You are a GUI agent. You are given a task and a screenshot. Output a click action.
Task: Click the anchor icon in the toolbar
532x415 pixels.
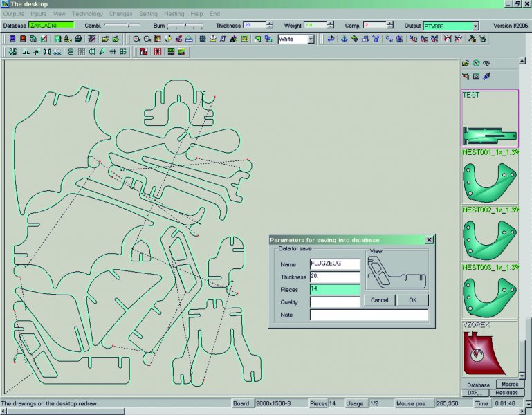point(344,39)
